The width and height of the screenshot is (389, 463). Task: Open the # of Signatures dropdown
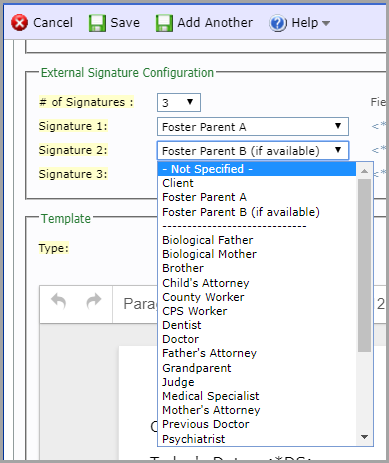coord(179,102)
